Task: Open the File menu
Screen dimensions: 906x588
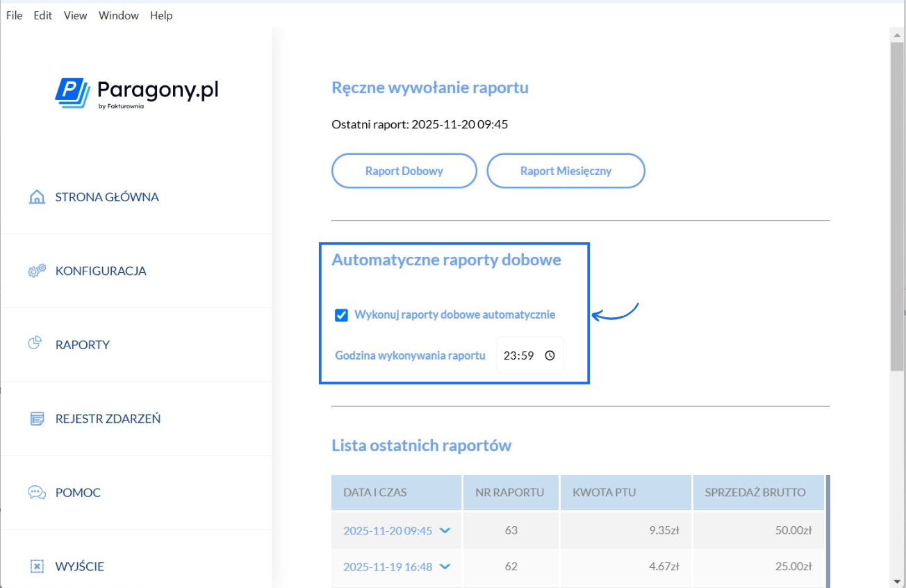Action: pos(13,15)
